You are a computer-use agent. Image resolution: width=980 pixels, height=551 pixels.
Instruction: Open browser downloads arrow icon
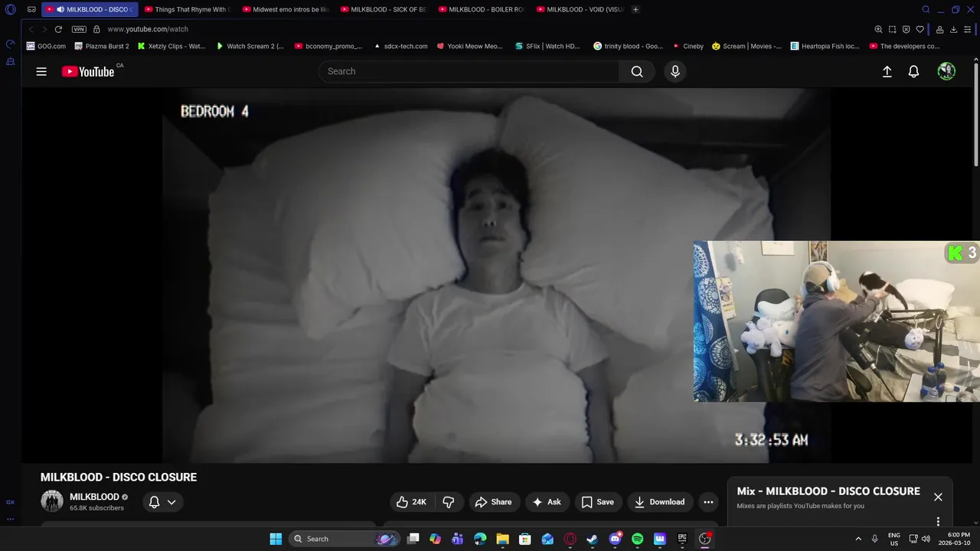953,29
